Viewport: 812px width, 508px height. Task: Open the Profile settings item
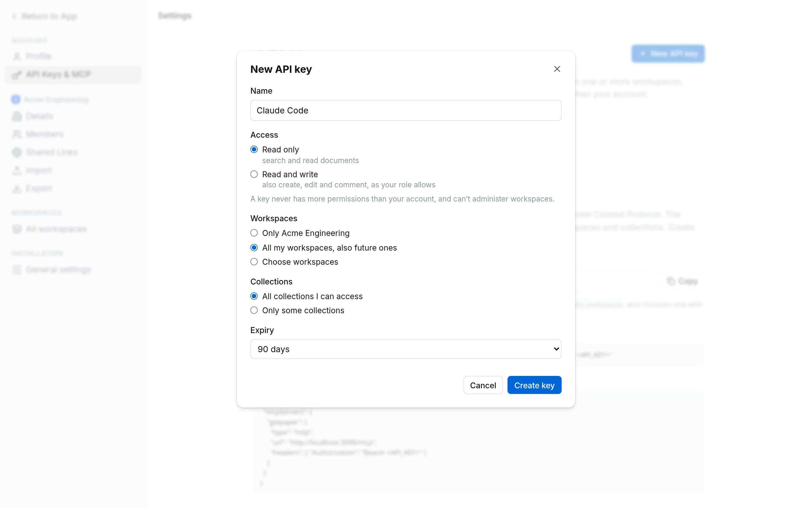[73, 56]
